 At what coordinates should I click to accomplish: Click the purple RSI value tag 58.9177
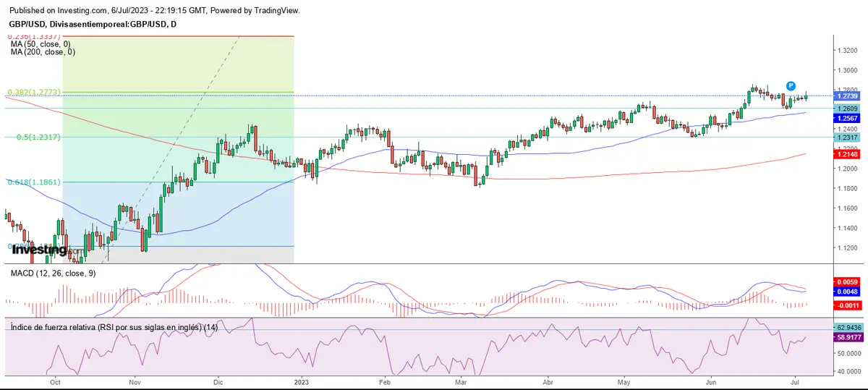pyautogui.click(x=846, y=337)
